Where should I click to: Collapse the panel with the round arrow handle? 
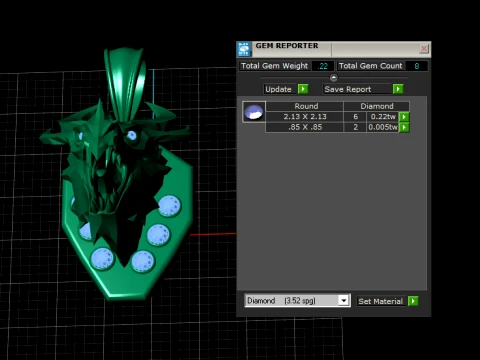pos(333,78)
